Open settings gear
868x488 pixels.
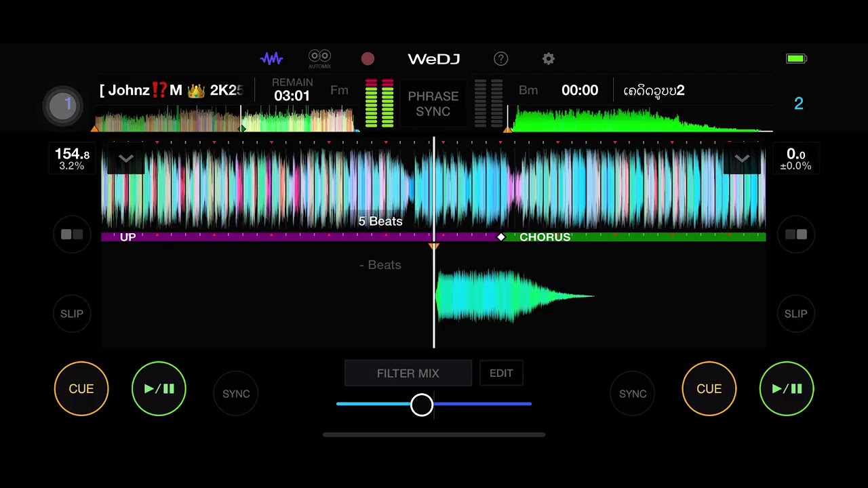tap(549, 59)
